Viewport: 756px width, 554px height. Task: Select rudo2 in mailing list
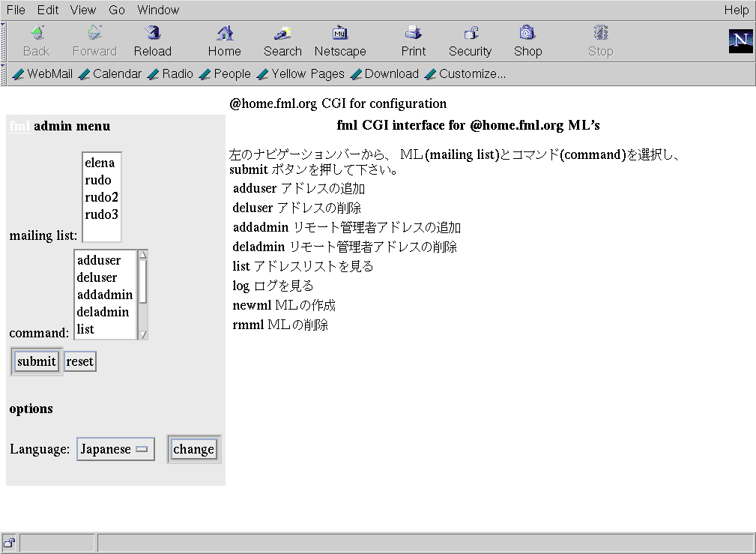point(101,197)
